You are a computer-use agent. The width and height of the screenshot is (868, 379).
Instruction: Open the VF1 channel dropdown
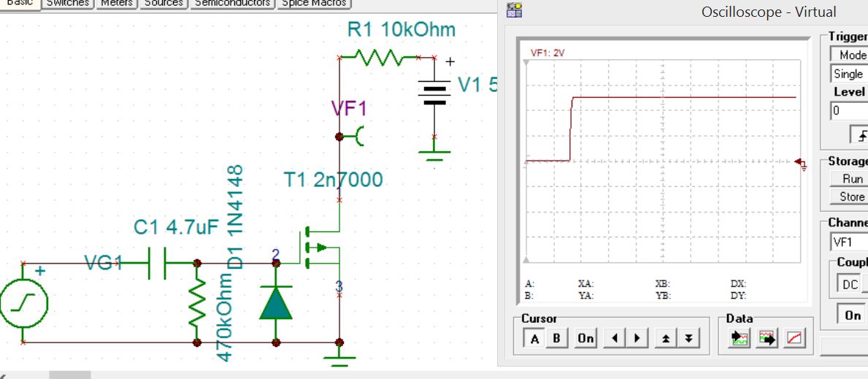tap(849, 242)
